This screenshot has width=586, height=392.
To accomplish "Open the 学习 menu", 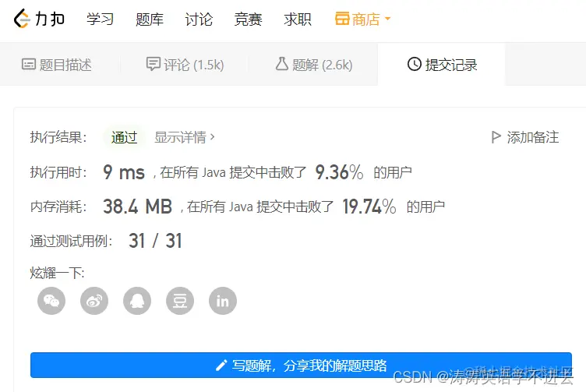I will 100,19.
